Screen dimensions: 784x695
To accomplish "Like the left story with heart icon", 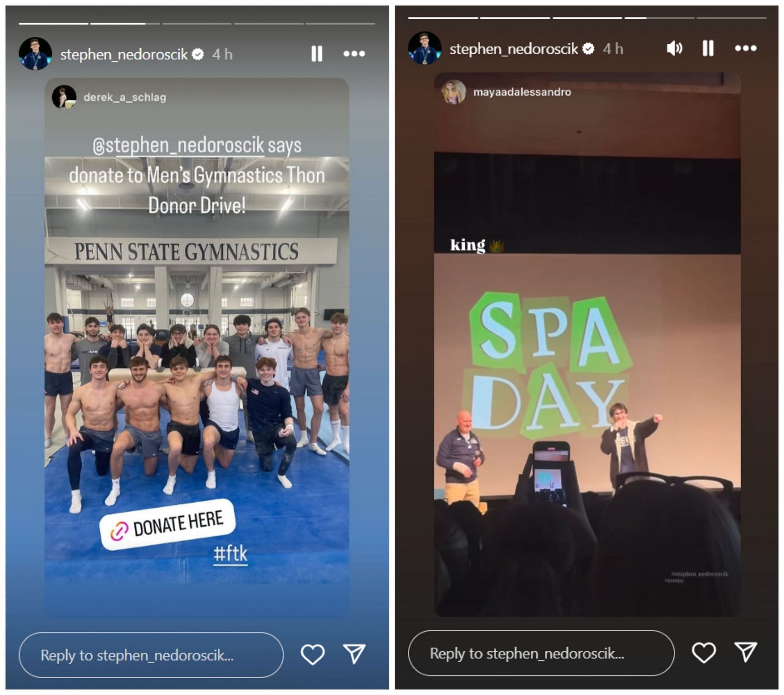I will pos(312,655).
